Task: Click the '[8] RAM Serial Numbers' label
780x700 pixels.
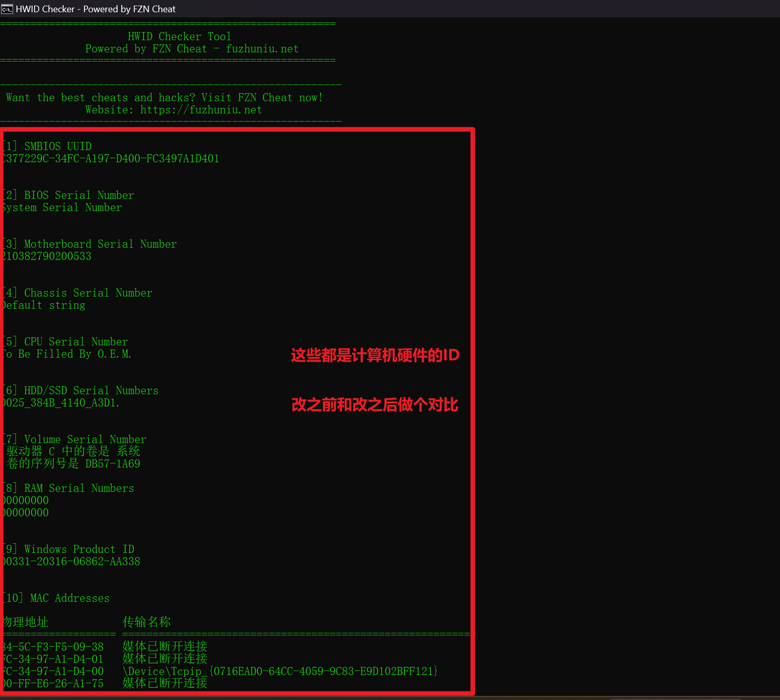Action: pyautogui.click(x=68, y=488)
